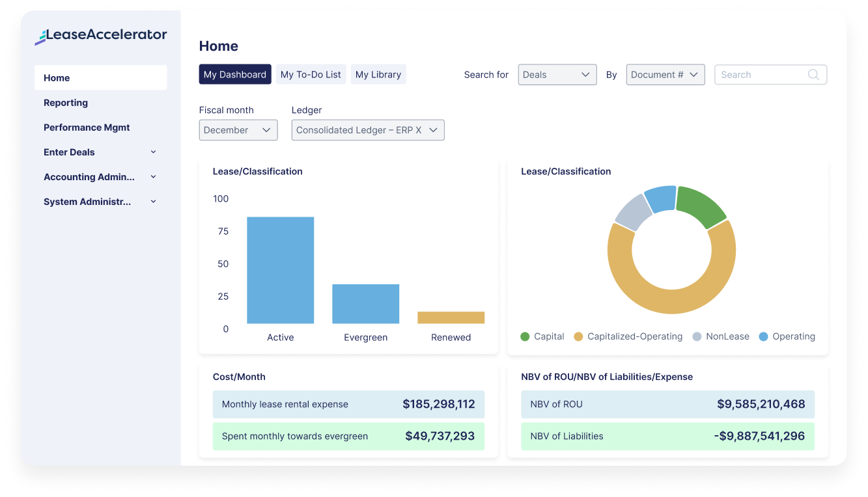
Task: Open the Document # dropdown
Action: [665, 74]
